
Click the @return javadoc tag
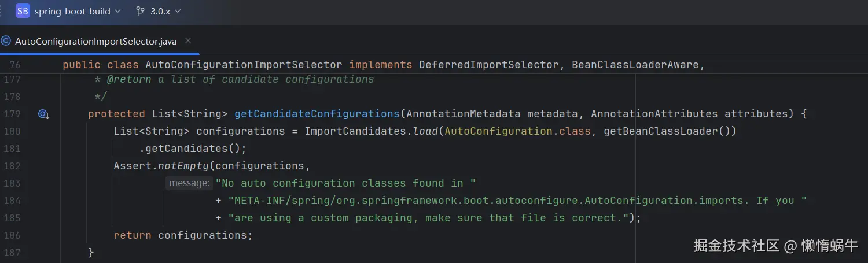click(129, 79)
